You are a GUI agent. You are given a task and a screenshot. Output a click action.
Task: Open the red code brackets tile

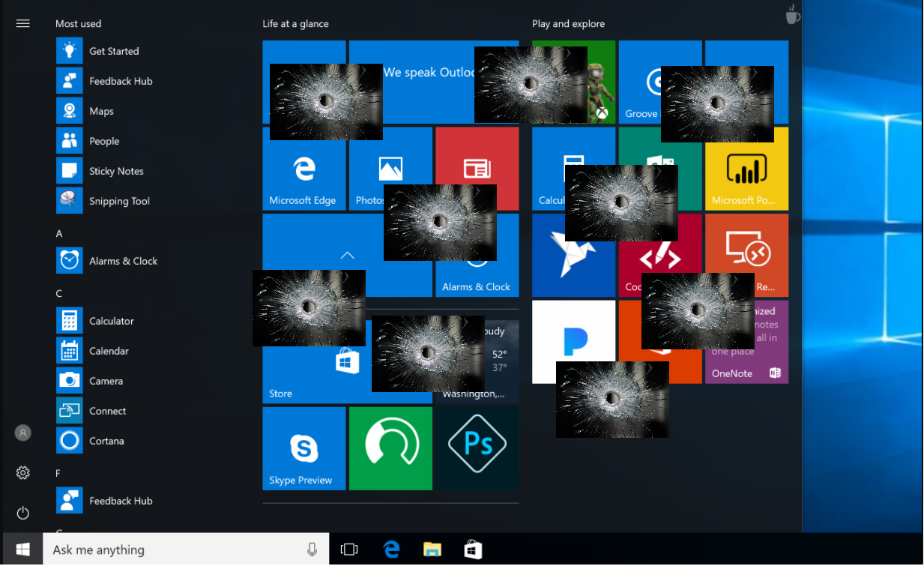click(660, 256)
